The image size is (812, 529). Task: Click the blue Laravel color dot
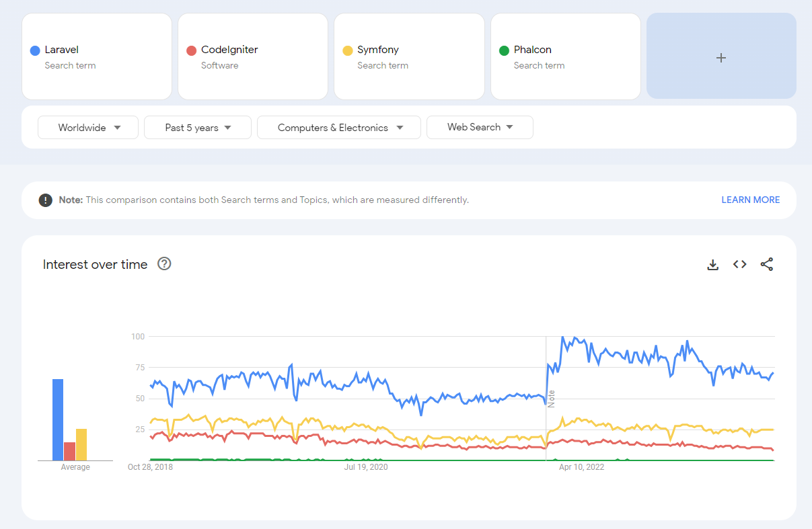tap(35, 50)
